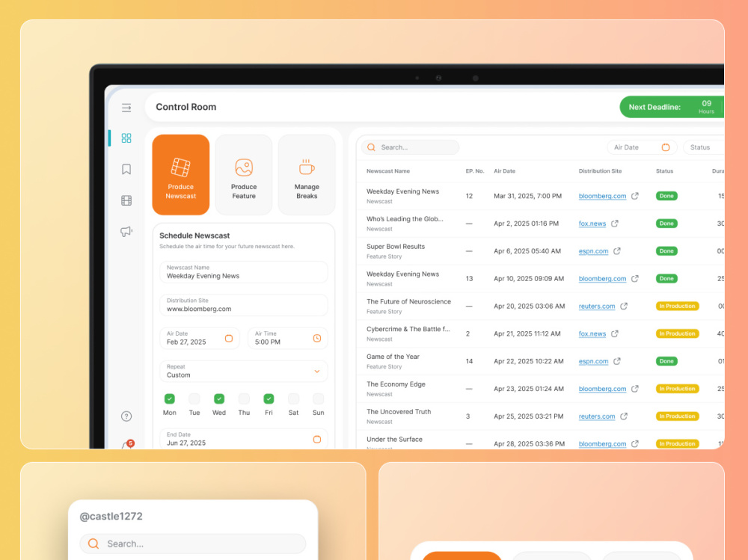Open the Air Time clock icon
Image resolution: width=748 pixels, height=560 pixels.
pos(316,338)
